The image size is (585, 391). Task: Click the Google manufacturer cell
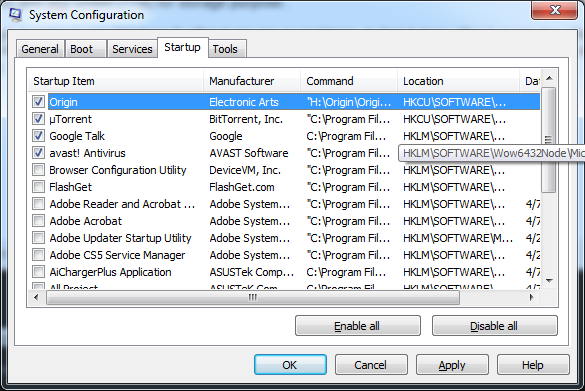click(x=226, y=136)
